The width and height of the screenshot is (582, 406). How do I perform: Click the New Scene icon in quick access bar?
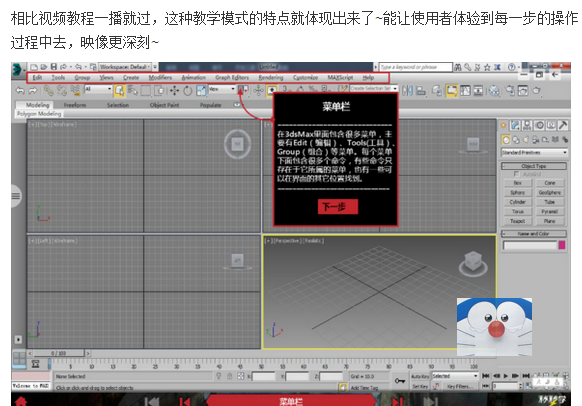point(34,67)
